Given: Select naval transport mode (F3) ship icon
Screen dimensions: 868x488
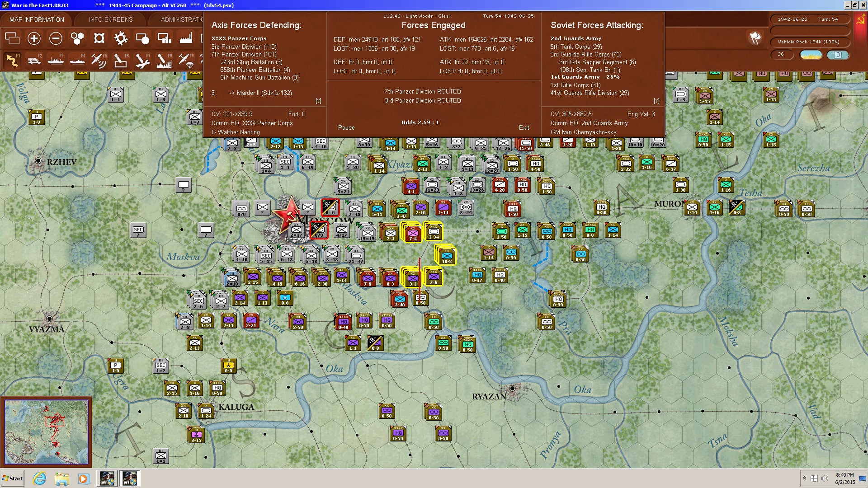Looking at the screenshot, I should (x=56, y=60).
